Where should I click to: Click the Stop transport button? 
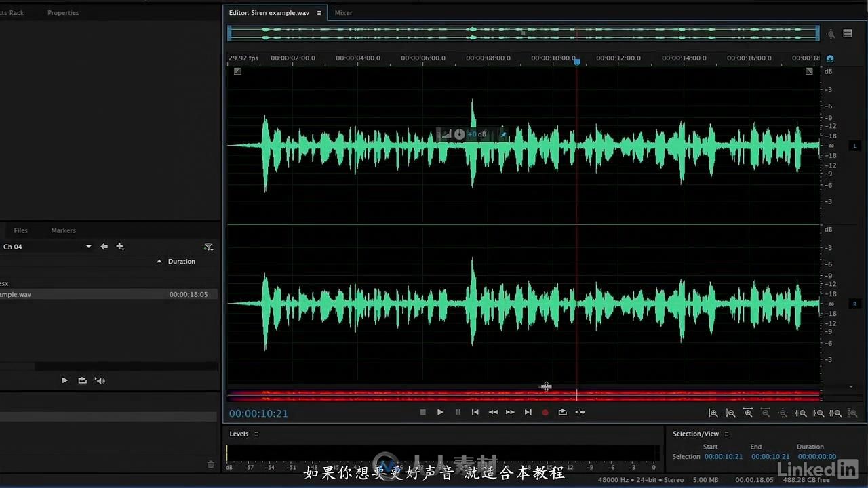[x=422, y=412]
